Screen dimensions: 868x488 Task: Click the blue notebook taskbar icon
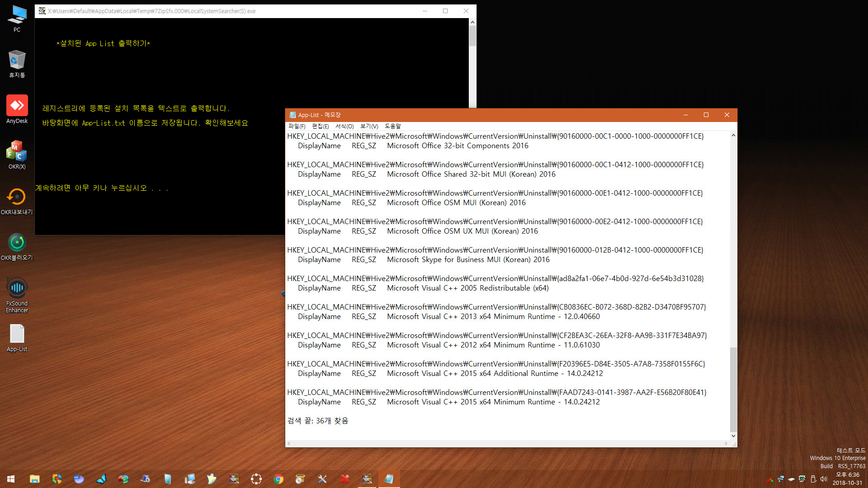(x=167, y=479)
